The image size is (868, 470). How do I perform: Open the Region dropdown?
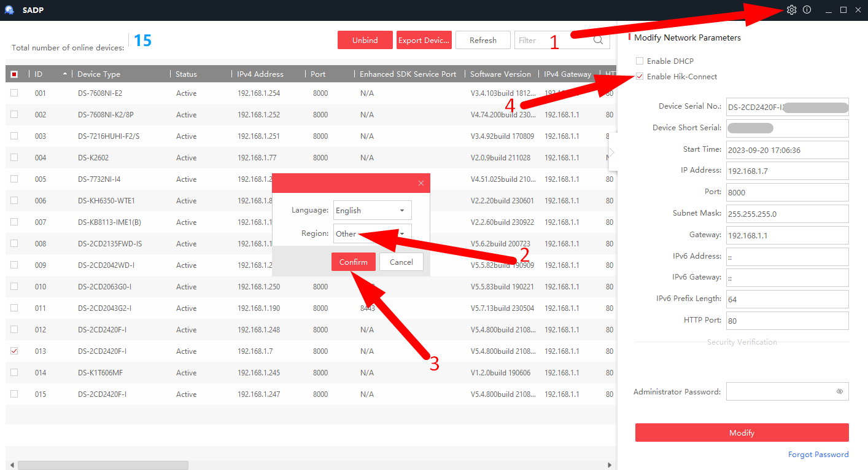372,233
